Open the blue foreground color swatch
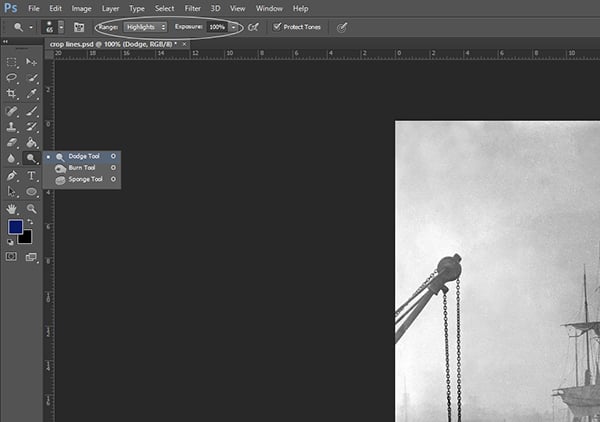The image size is (600, 422). point(15,227)
